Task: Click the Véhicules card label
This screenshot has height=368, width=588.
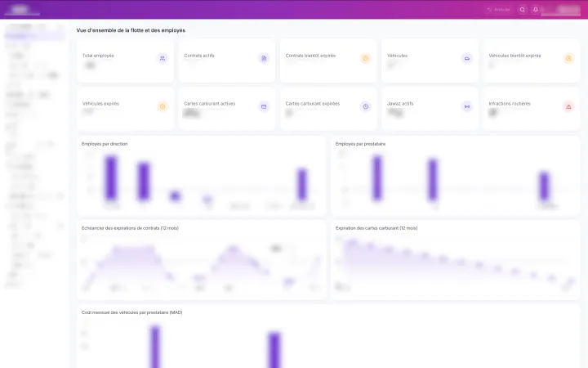Action: pos(397,56)
